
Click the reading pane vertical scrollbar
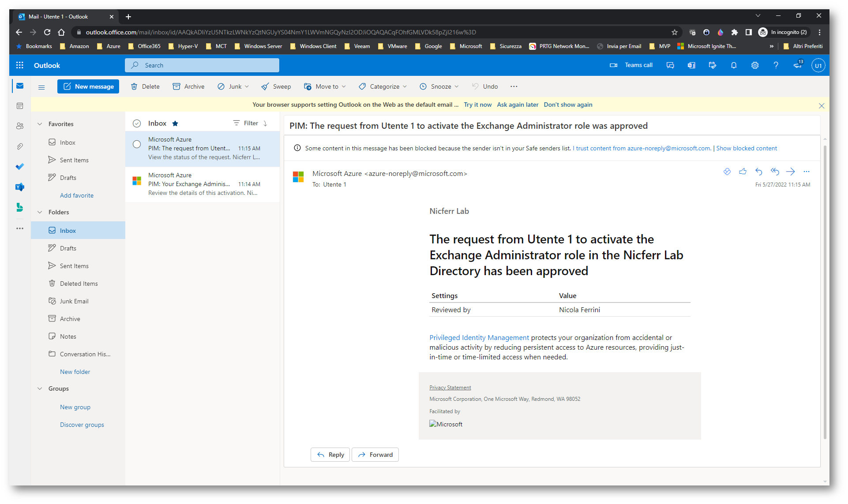tap(825, 291)
